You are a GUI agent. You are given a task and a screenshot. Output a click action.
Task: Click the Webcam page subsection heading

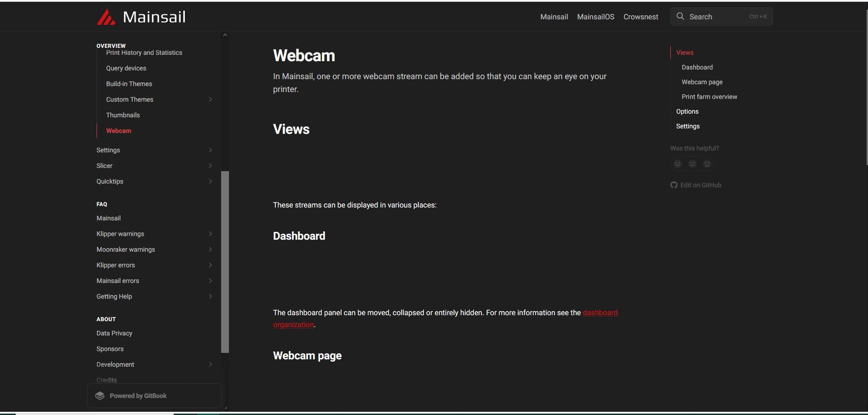coord(307,356)
